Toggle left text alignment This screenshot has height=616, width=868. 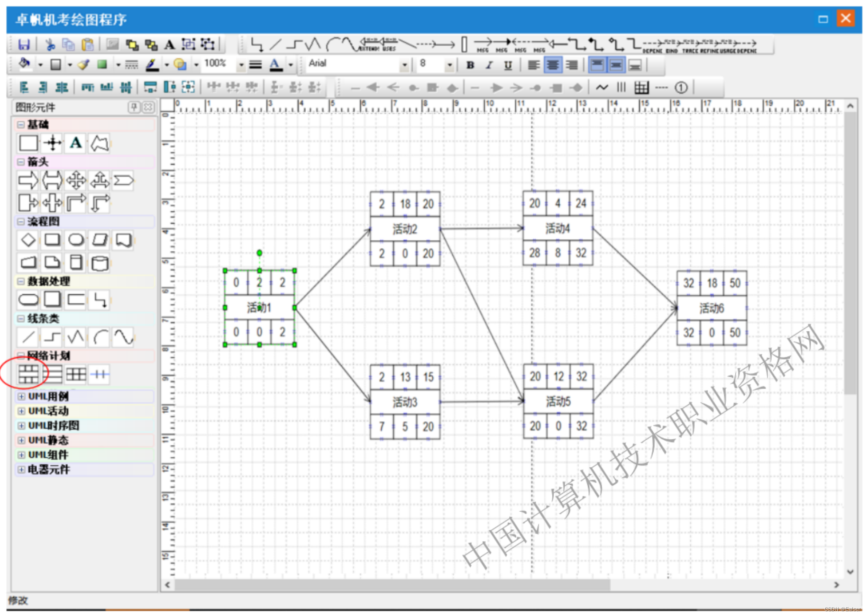click(x=534, y=65)
